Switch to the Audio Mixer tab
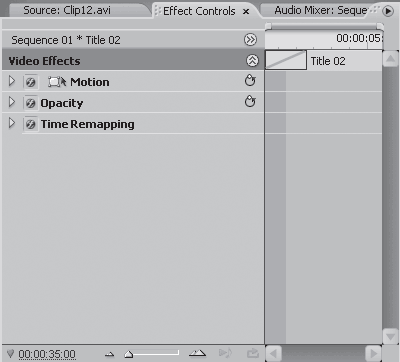Screen dimensions: 400x362 coord(321,10)
